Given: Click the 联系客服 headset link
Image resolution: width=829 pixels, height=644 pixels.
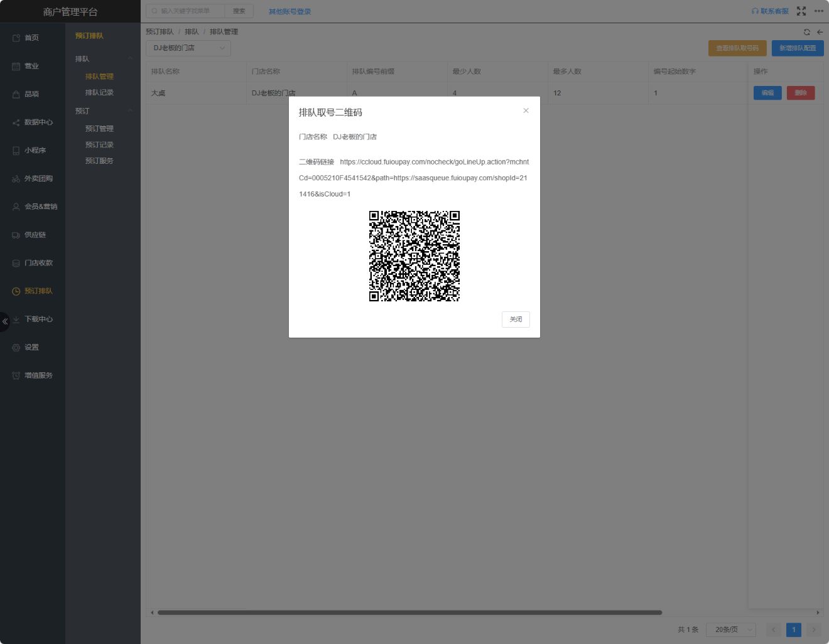Looking at the screenshot, I should (770, 11).
